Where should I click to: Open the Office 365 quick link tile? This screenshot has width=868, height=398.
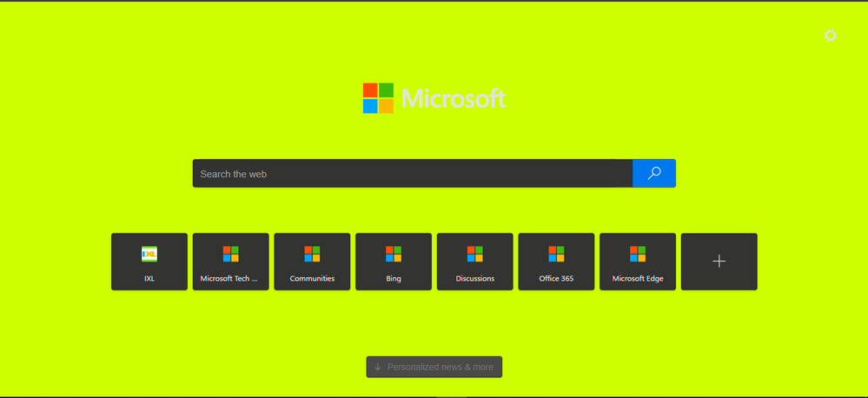(x=556, y=262)
